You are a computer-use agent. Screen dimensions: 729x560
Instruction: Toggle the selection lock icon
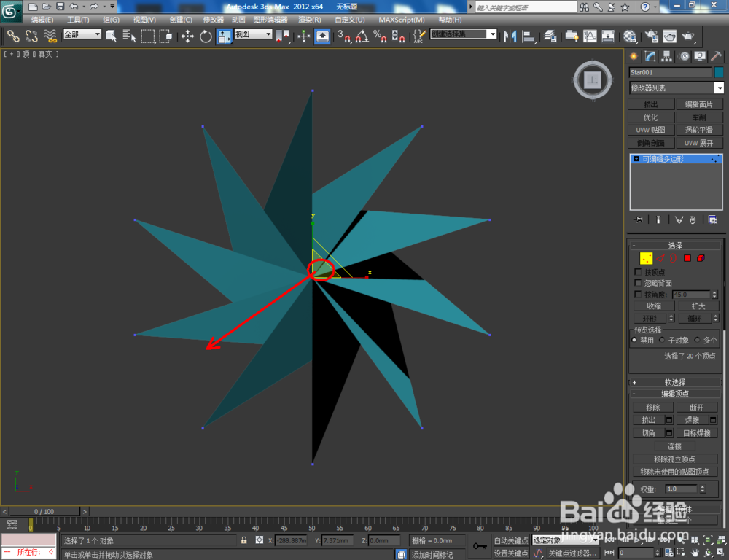(243, 540)
